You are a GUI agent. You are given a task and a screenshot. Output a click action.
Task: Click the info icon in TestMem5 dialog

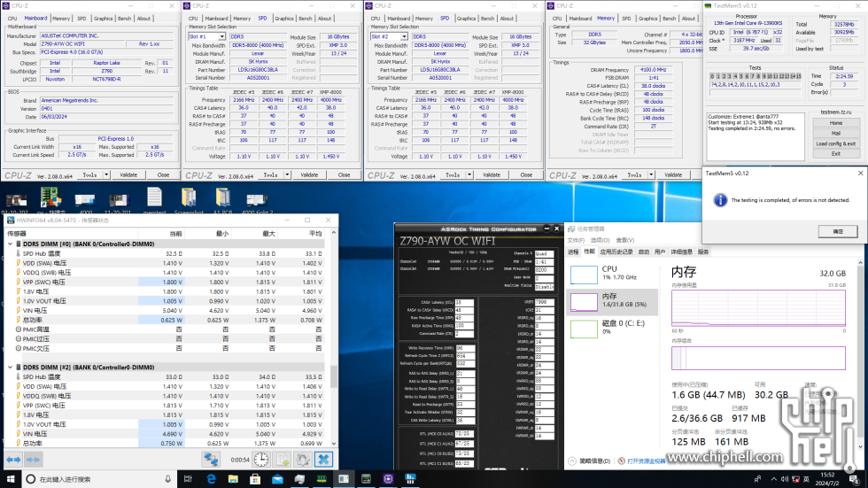(719, 200)
